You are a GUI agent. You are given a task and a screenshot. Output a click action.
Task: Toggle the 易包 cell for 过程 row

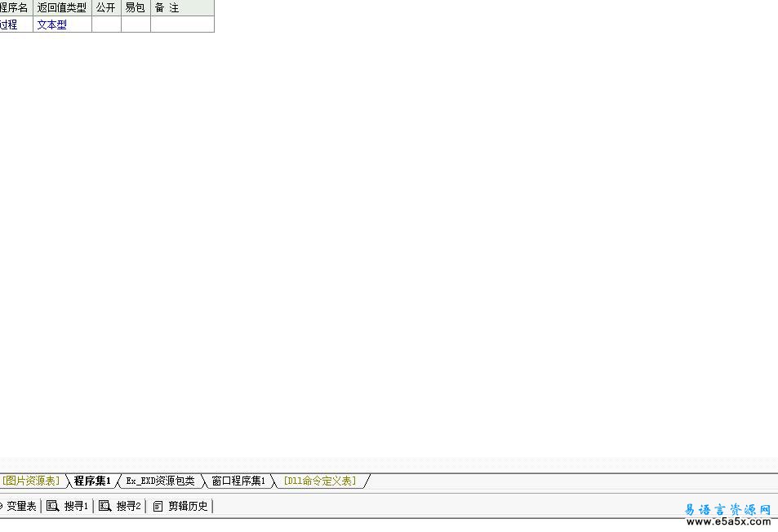click(x=136, y=24)
